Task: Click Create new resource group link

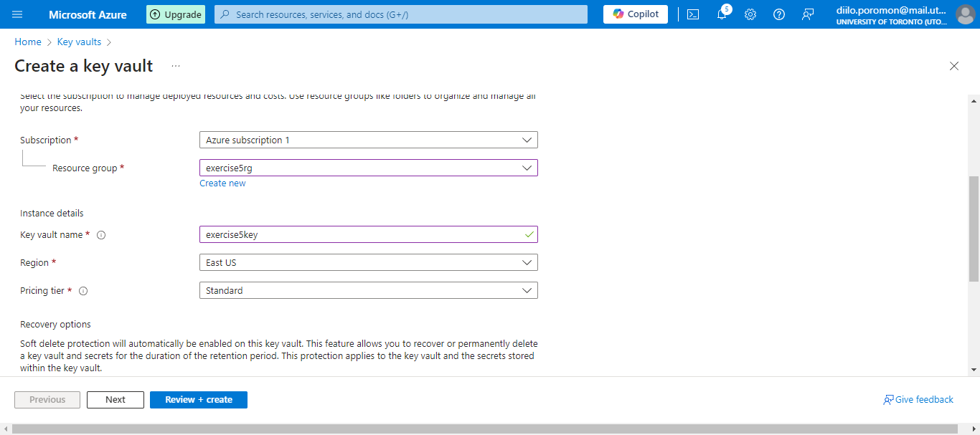Action: 222,183
